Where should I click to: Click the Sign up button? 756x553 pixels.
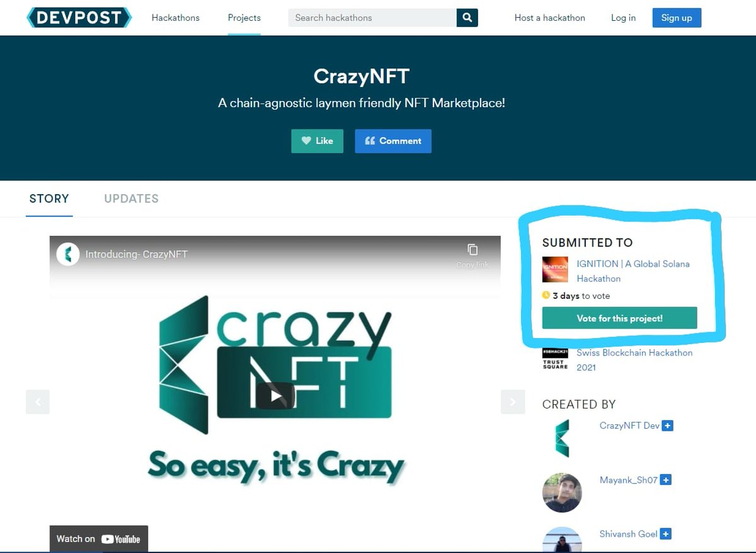pyautogui.click(x=677, y=18)
